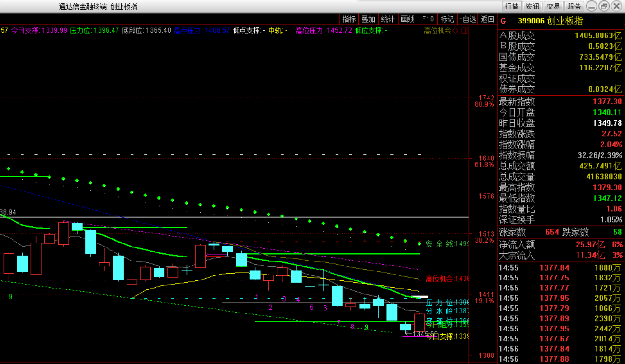Open the 统计 statistics toolbar item
Screen dimensions: 625x364
click(388, 19)
